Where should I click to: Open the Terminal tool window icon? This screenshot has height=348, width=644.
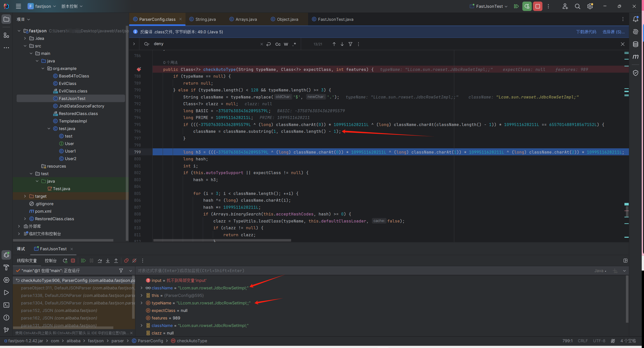[6, 305]
